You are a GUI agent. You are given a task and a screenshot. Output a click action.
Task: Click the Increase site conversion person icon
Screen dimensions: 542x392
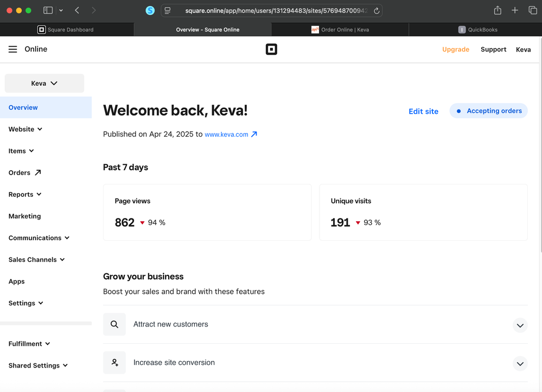(x=114, y=363)
